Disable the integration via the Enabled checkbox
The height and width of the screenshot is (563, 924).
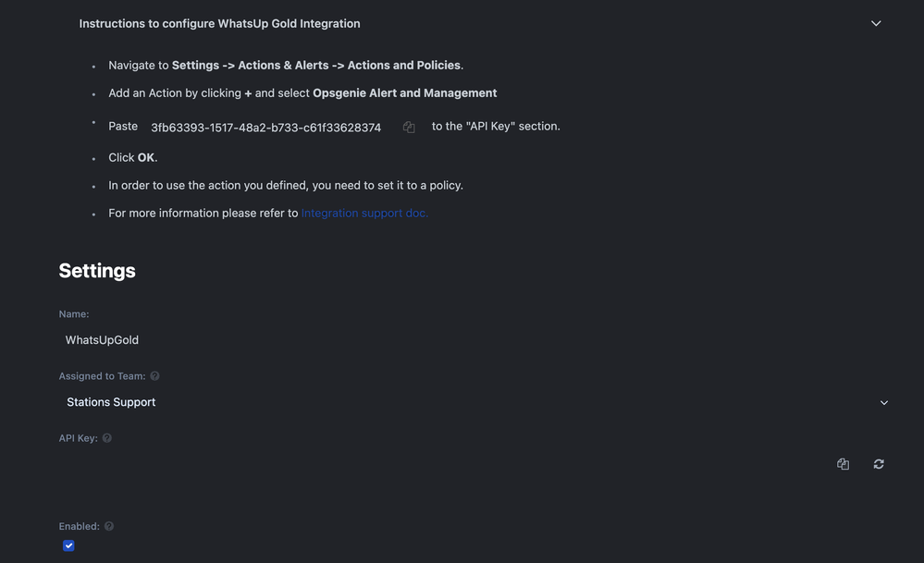[68, 545]
